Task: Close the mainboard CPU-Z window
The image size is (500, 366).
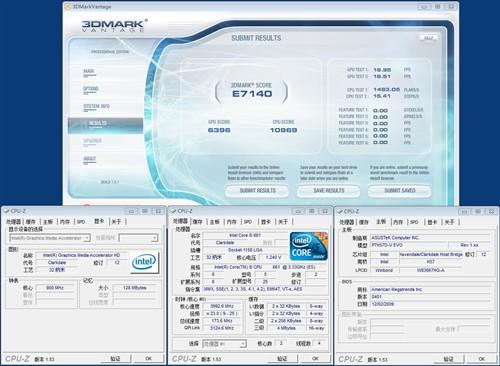Action: [x=491, y=212]
